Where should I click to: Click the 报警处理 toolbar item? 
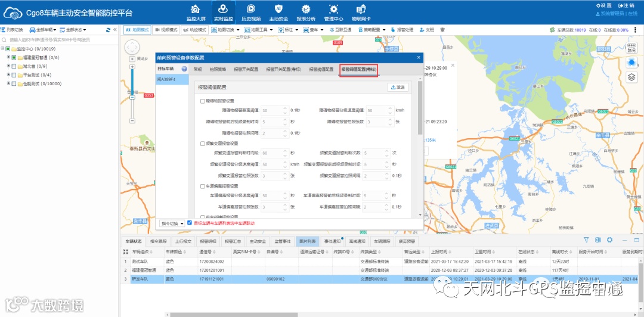point(402,30)
